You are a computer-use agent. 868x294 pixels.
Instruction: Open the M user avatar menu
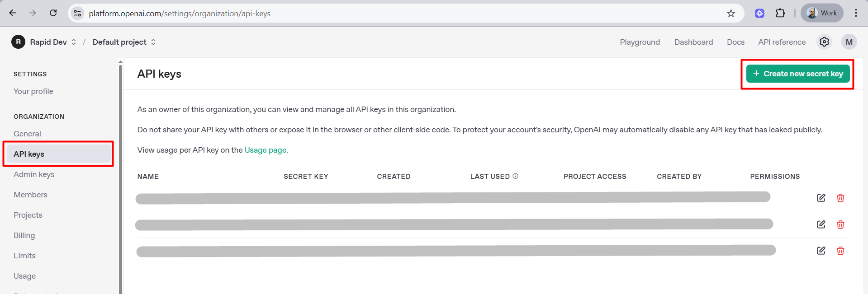click(x=849, y=42)
